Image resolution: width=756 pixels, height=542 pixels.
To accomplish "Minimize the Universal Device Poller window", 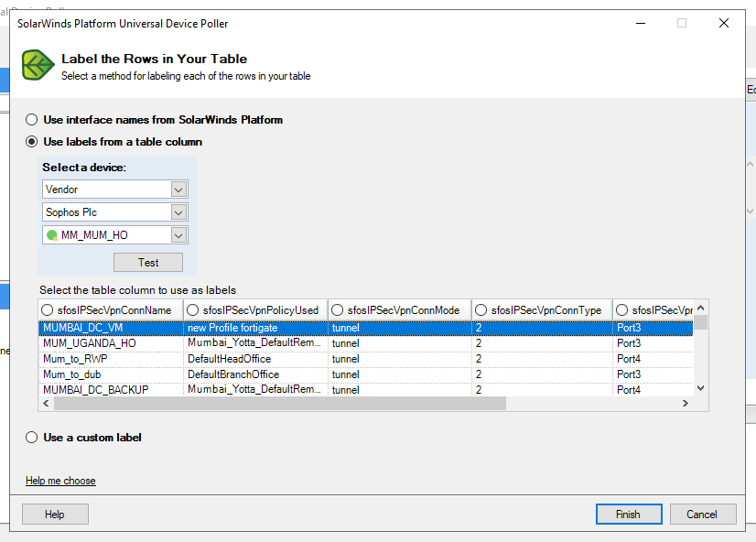I will [x=641, y=23].
